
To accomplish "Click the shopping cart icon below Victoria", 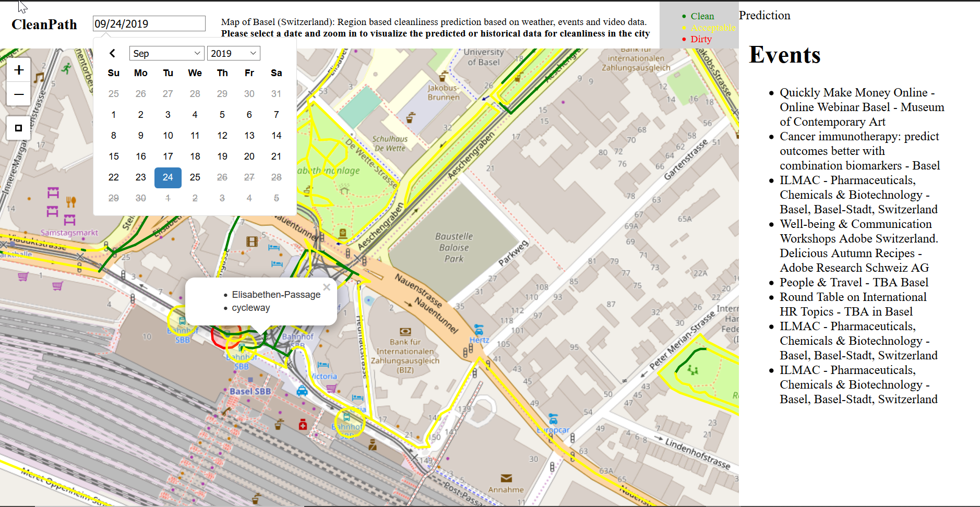I will (331, 388).
